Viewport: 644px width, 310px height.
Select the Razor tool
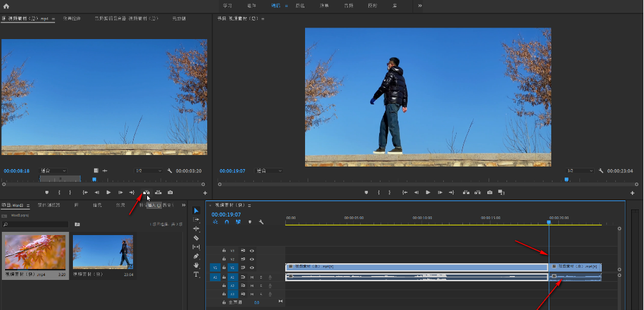point(196,238)
